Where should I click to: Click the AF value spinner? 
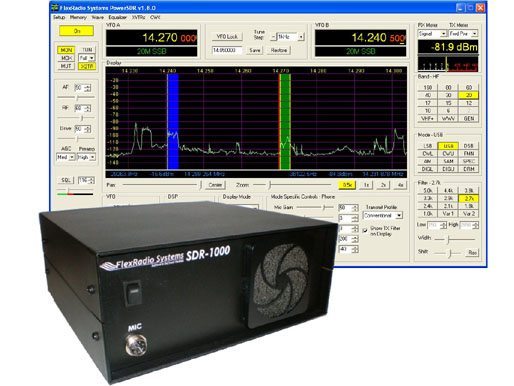(x=82, y=88)
